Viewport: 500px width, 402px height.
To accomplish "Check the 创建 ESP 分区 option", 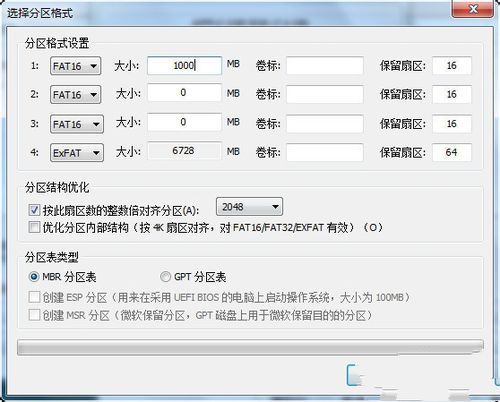I will click(x=34, y=297).
